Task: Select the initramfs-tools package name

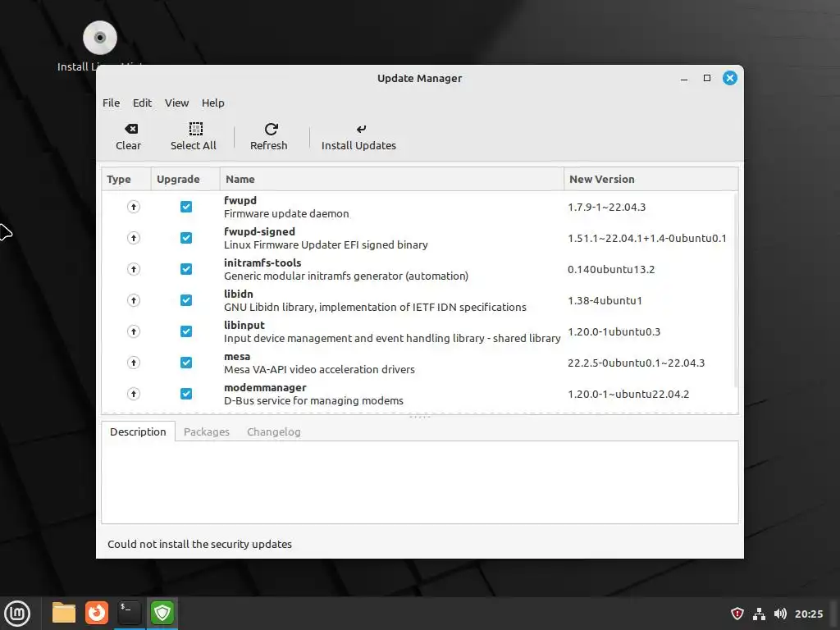Action: (x=262, y=262)
